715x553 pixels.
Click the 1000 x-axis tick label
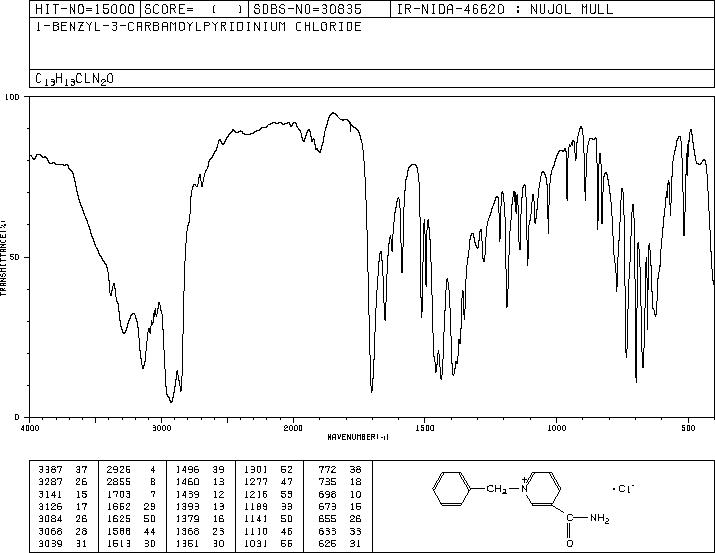556,428
